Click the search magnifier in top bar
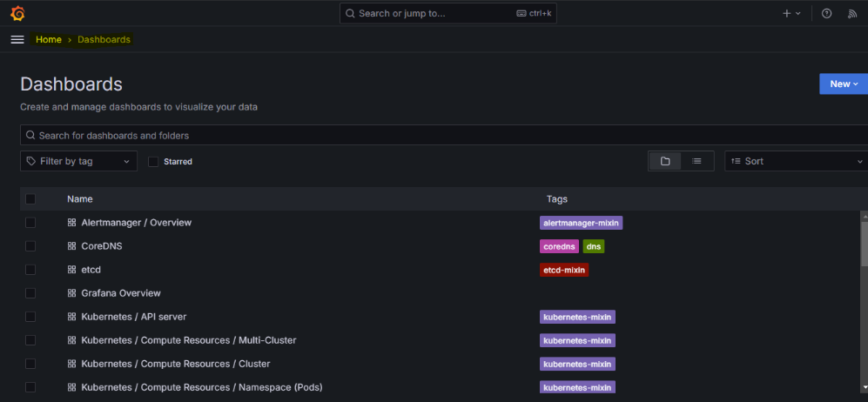Screen dimensions: 868x402 pos(350,13)
